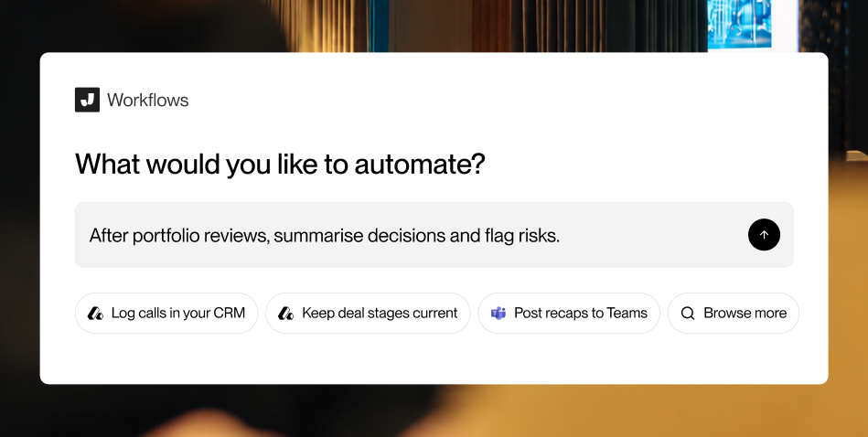
Task: Click the "What would you like to automate?" heading
Action: tap(280, 165)
